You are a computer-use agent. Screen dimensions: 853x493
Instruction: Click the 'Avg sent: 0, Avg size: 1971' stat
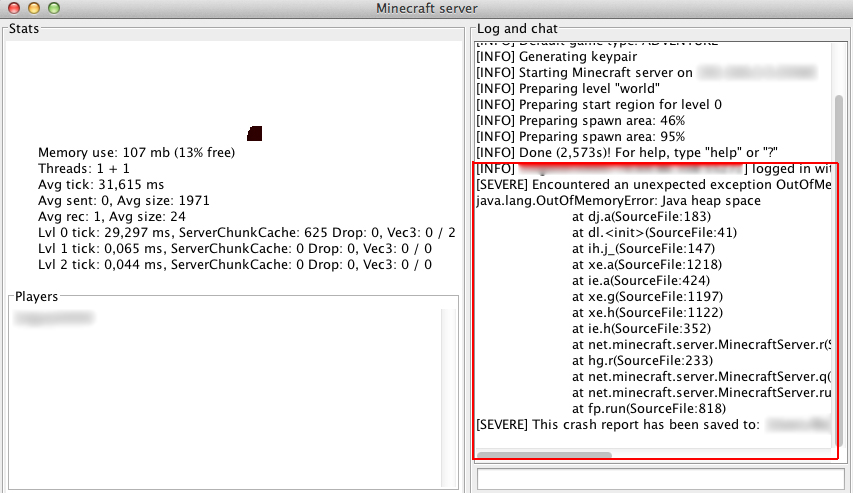[x=124, y=200]
